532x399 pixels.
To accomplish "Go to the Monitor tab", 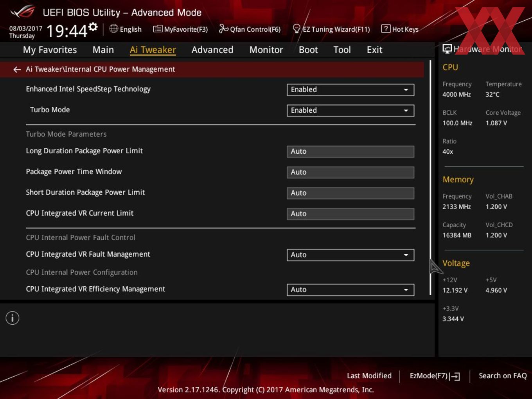I will click(266, 50).
